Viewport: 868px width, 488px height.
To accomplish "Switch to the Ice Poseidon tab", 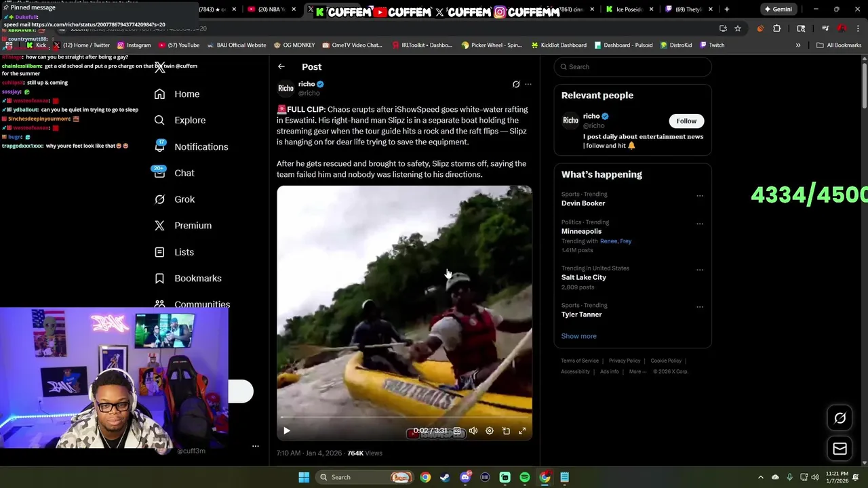I will tap(629, 9).
